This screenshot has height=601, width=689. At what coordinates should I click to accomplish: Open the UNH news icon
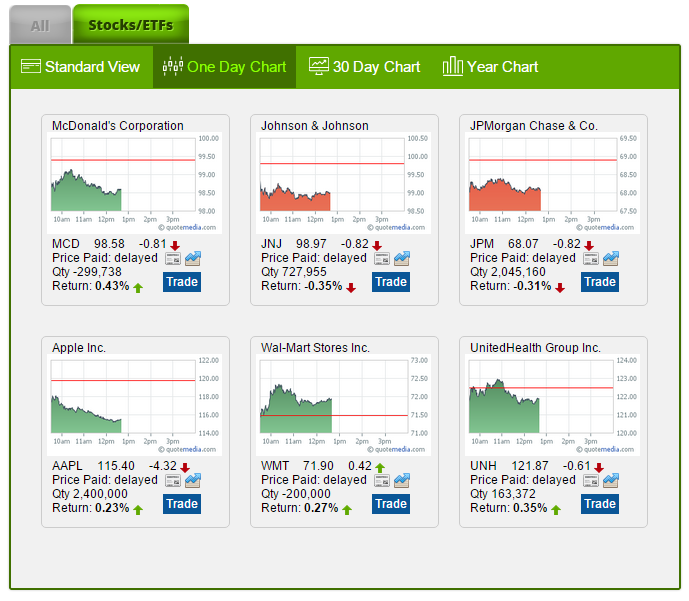(591, 481)
